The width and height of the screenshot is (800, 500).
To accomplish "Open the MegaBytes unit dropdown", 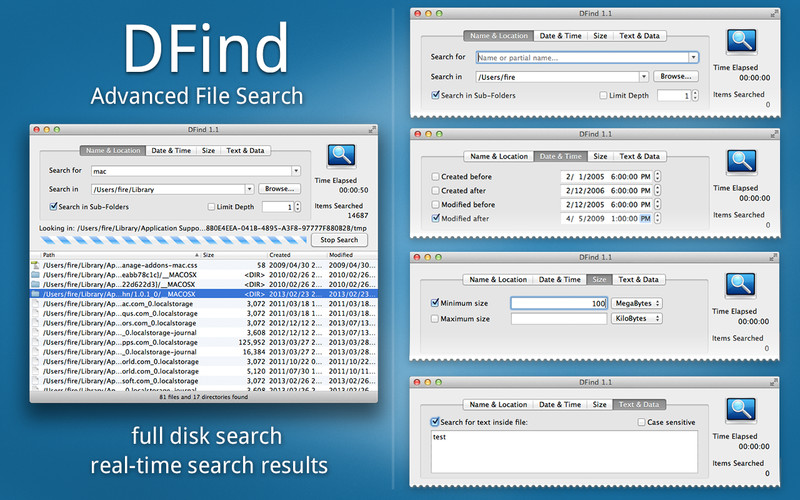I will click(x=637, y=303).
